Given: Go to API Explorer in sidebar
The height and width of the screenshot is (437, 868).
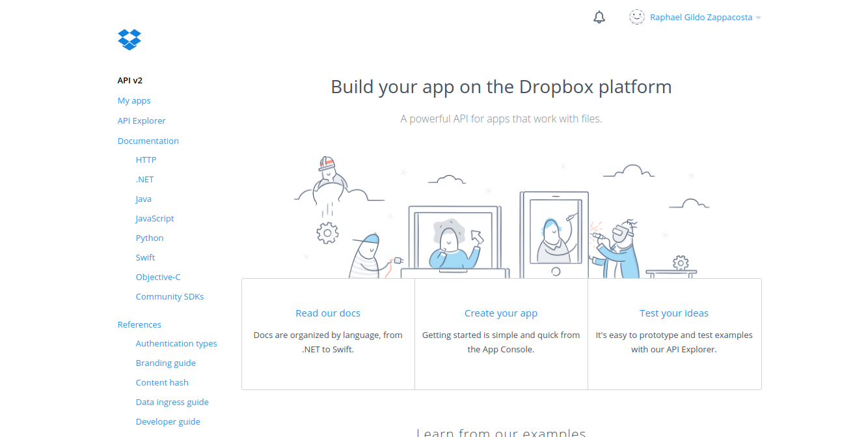Looking at the screenshot, I should point(141,121).
